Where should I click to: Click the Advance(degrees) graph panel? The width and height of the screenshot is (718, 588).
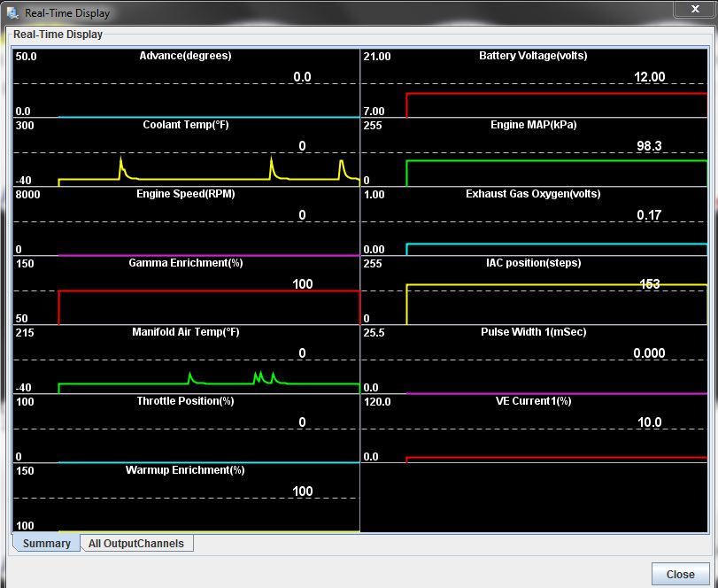pos(186,83)
